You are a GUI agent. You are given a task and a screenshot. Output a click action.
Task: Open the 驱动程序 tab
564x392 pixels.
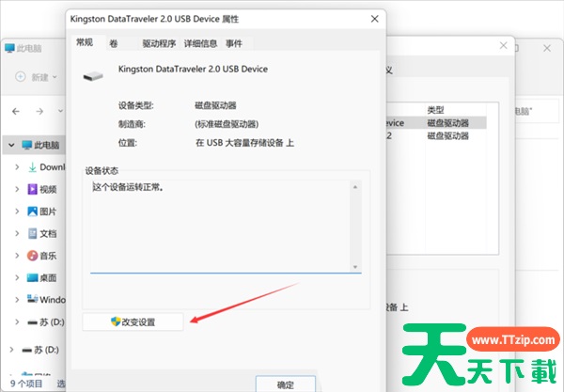(x=159, y=44)
